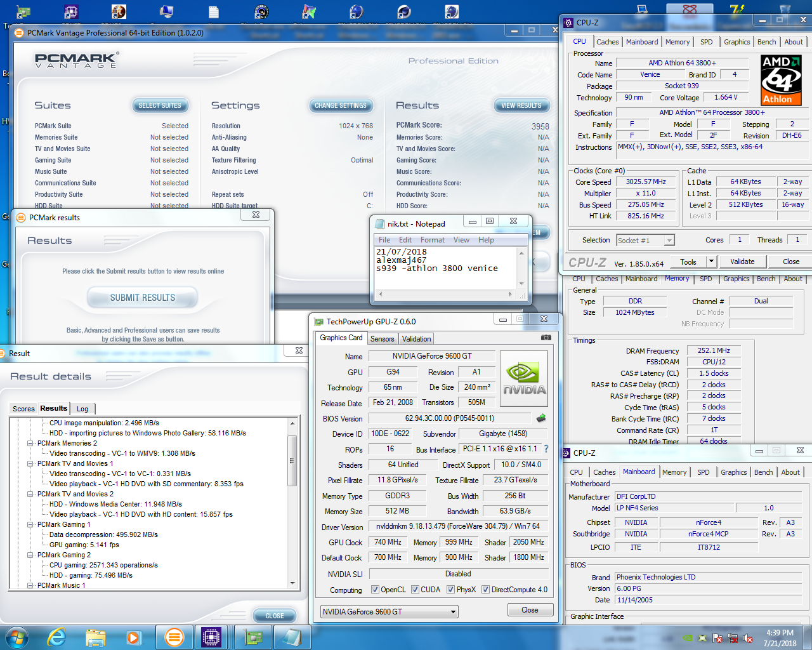
Task: Switch to the GPU-Z Sensors tab
Action: coord(382,339)
